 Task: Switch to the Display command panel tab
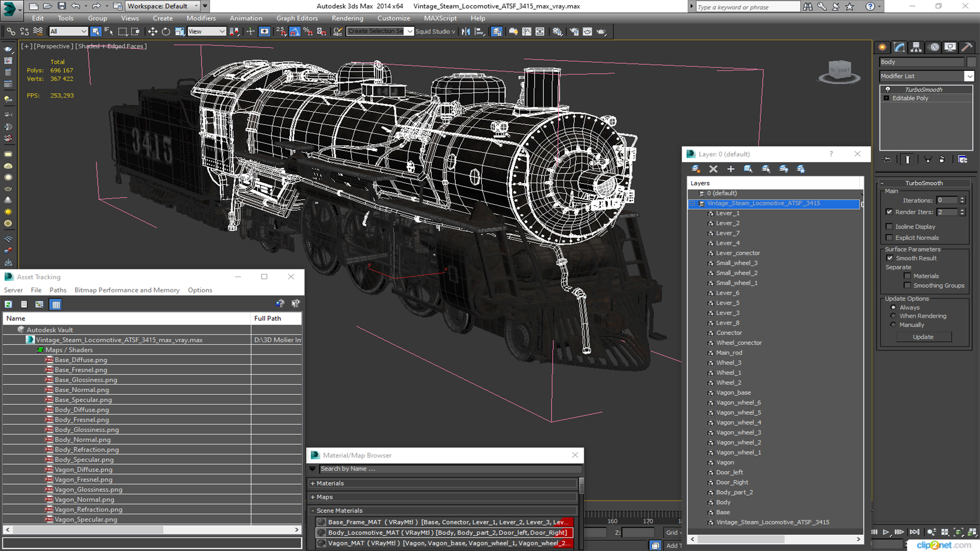(x=950, y=47)
